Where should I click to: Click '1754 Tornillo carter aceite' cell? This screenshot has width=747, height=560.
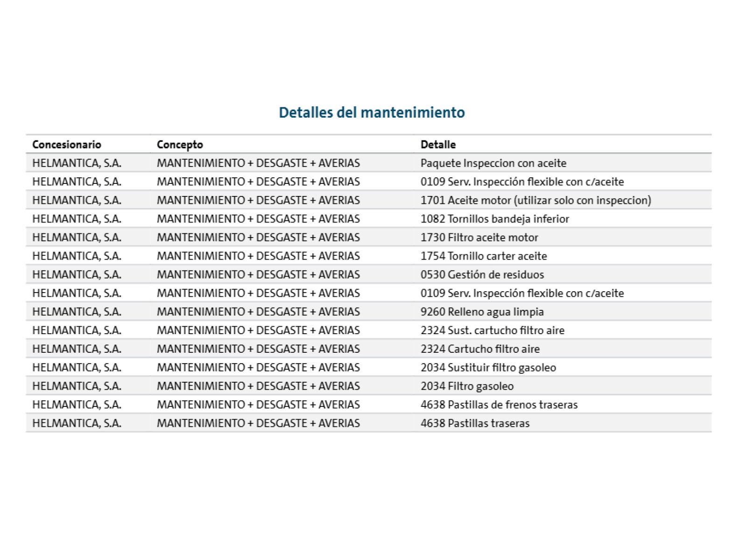pos(483,256)
